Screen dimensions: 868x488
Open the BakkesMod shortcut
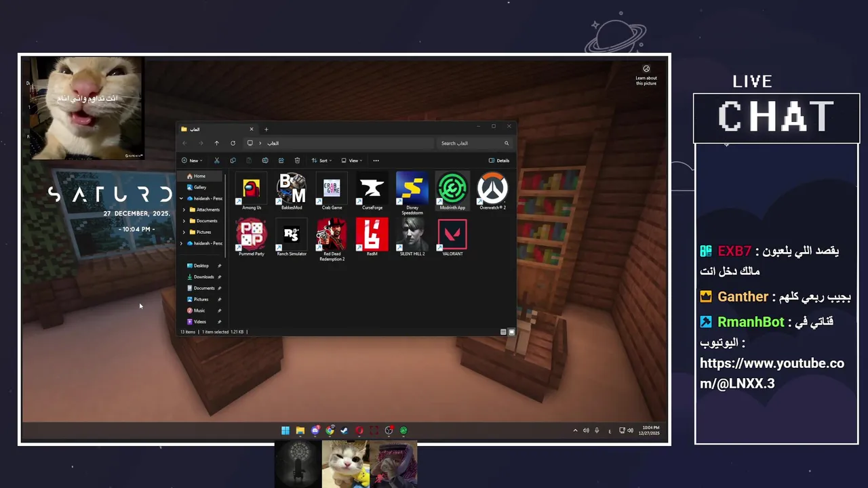(x=292, y=191)
